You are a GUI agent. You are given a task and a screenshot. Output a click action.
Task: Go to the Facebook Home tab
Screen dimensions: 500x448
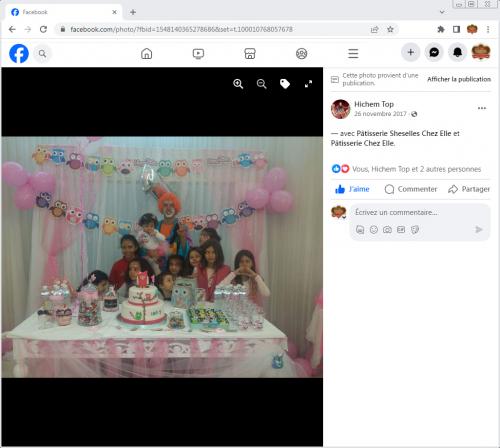[147, 53]
